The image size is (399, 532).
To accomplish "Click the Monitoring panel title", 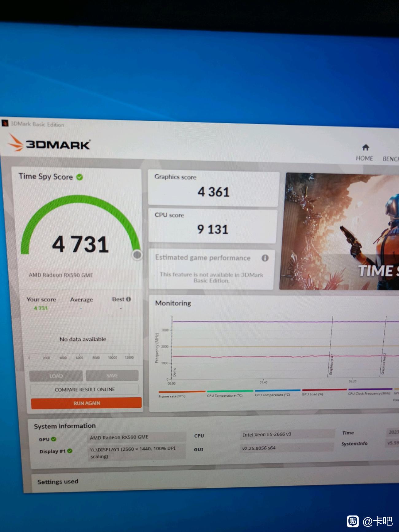I will 173,303.
